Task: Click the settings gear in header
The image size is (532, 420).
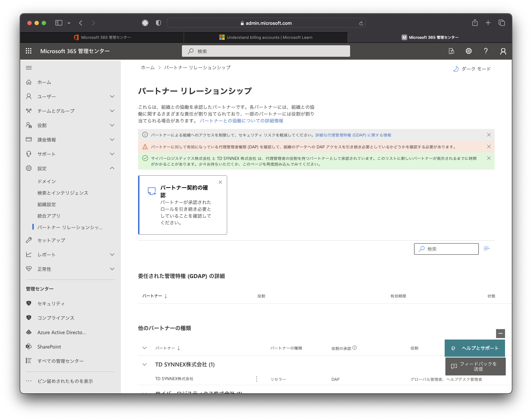Action: pyautogui.click(x=469, y=51)
